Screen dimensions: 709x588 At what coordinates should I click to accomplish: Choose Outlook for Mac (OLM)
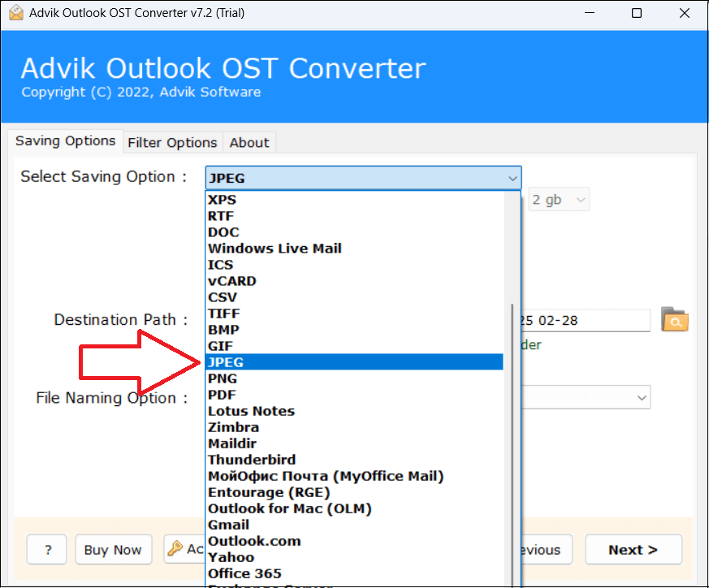(x=354, y=508)
